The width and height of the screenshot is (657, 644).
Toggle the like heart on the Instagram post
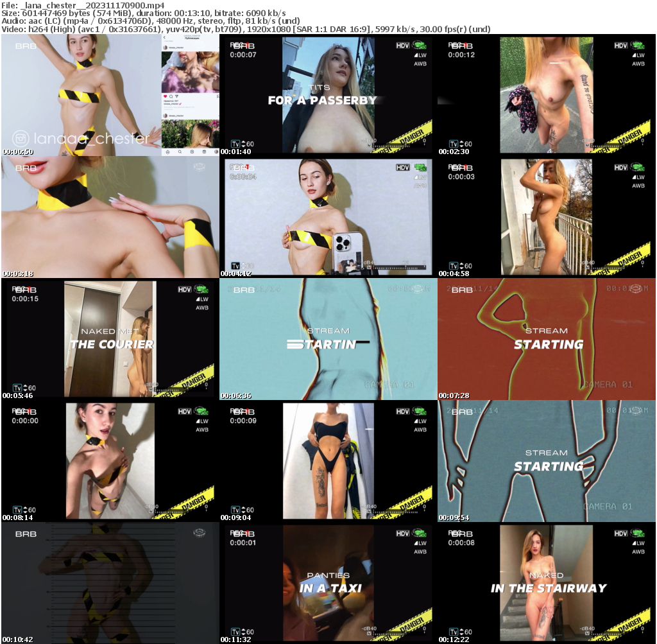[x=165, y=96]
